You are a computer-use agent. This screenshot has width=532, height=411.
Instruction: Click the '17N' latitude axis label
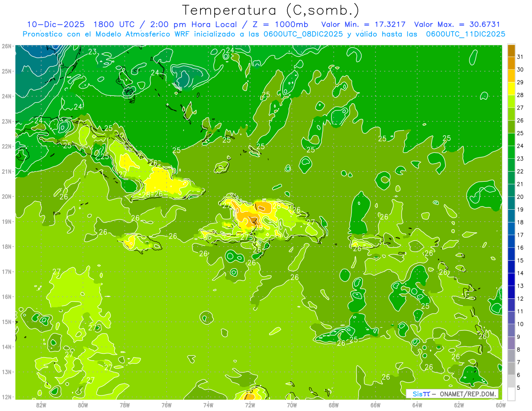7,272
